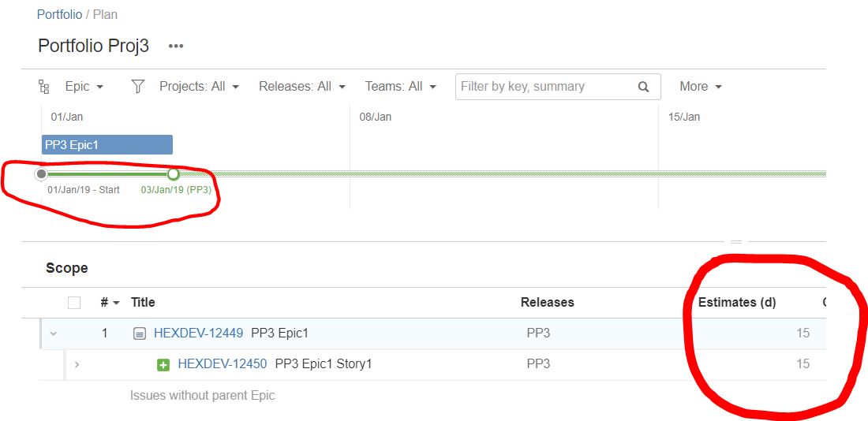This screenshot has width=868, height=421.
Task: Focus the Filter by key, summary field
Action: tap(558, 87)
